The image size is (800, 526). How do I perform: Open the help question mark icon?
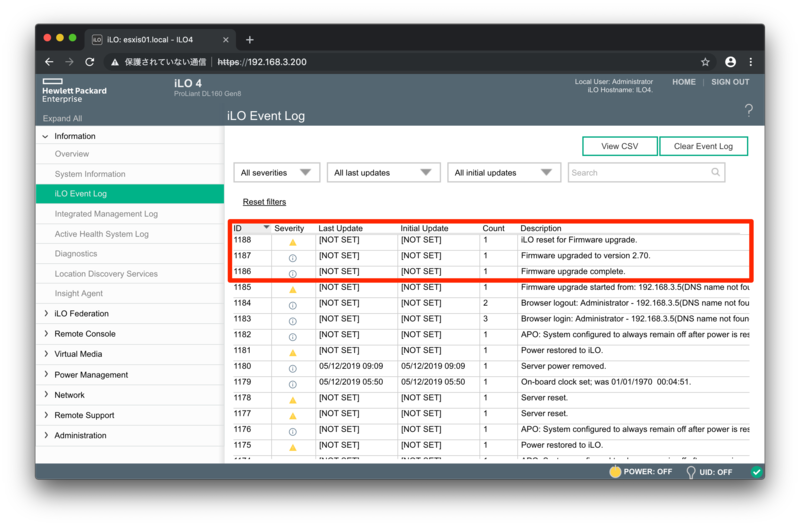click(x=748, y=110)
